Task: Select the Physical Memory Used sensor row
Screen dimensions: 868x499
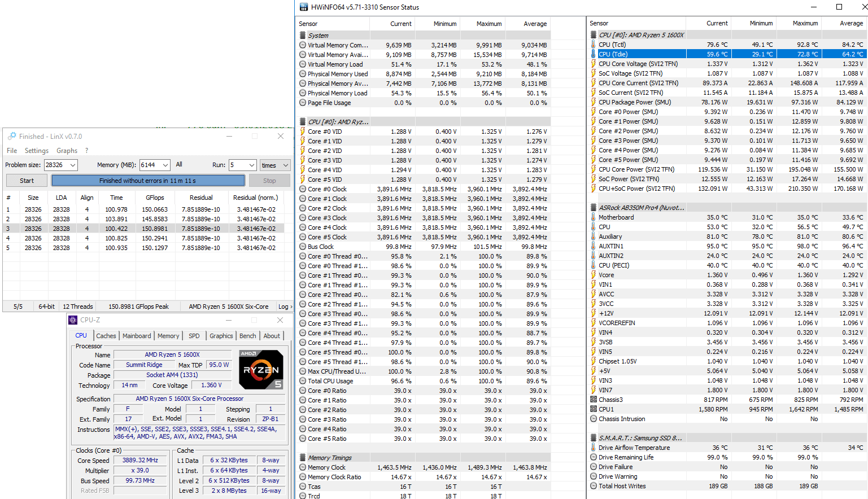Action: 424,74
